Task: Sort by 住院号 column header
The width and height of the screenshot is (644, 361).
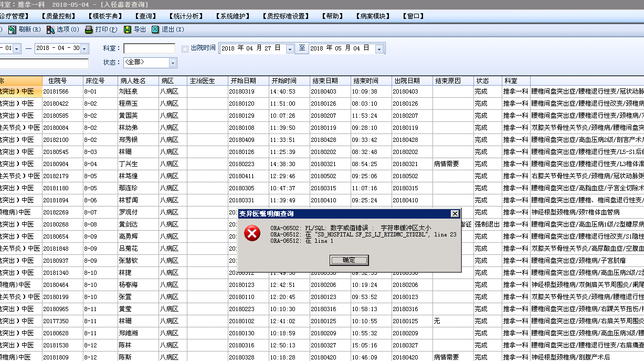Action: pos(62,81)
